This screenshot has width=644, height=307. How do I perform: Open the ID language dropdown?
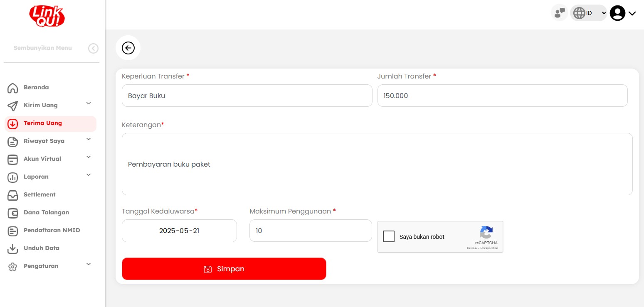pos(589,13)
